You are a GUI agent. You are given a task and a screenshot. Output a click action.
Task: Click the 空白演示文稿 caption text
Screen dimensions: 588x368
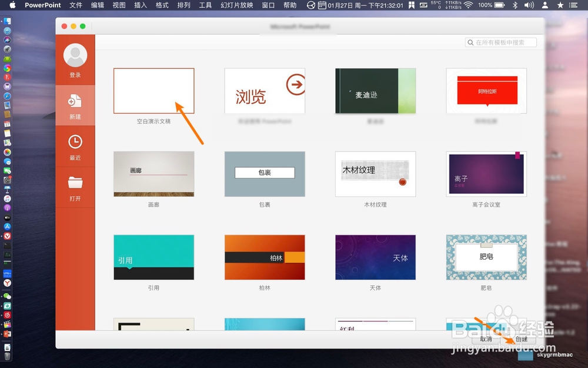pyautogui.click(x=153, y=121)
